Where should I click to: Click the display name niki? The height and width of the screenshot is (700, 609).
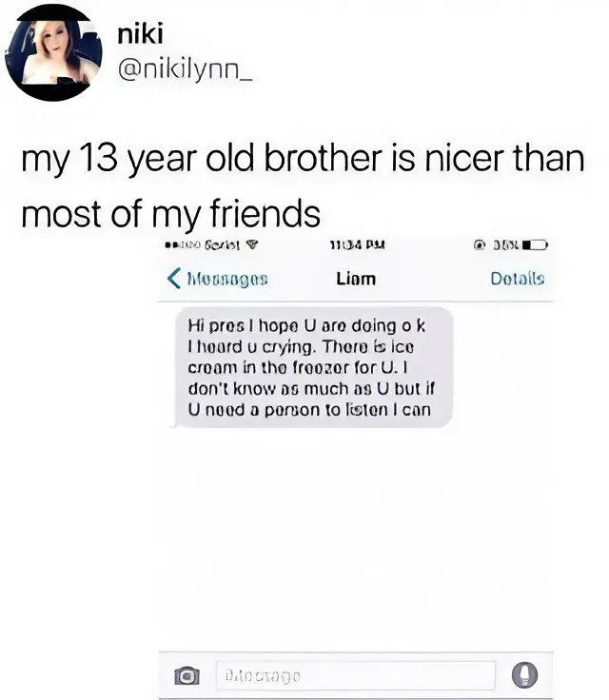[x=140, y=33]
